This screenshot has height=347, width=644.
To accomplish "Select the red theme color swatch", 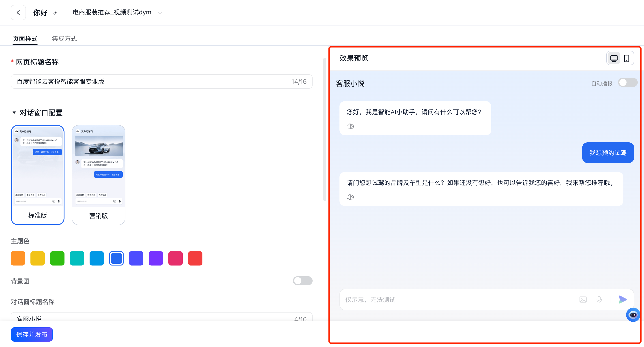I will [195, 258].
